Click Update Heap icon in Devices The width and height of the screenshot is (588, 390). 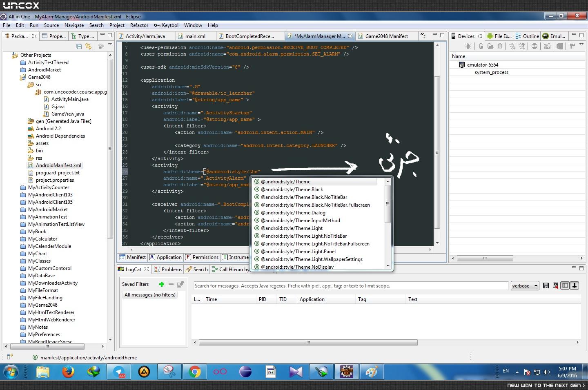tap(481, 46)
